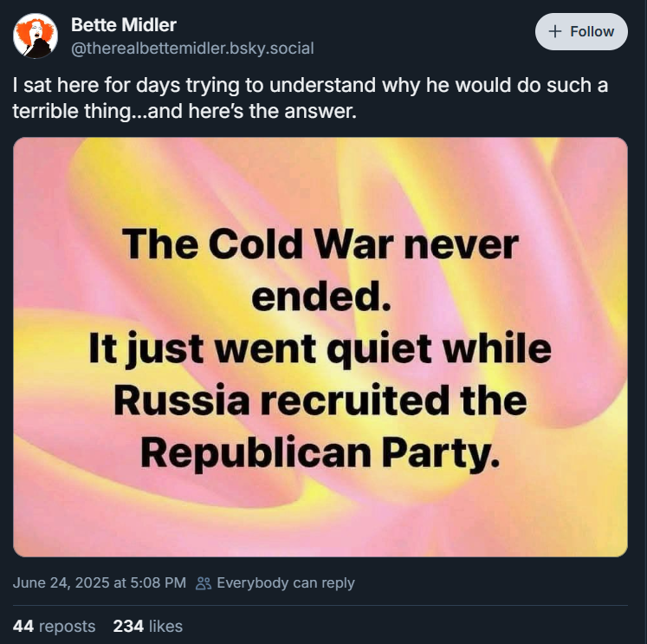Click the people icon beside reply setting
This screenshot has width=647, height=644.
tap(204, 583)
